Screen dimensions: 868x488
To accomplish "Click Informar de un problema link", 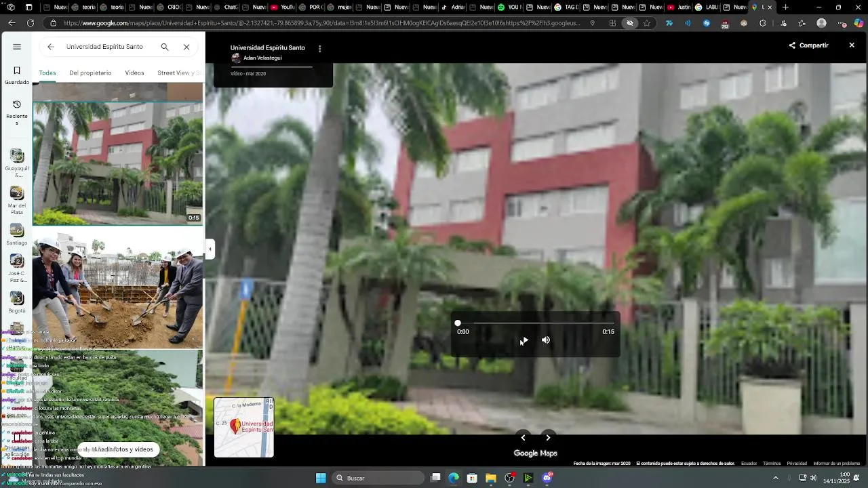I will coord(836,464).
